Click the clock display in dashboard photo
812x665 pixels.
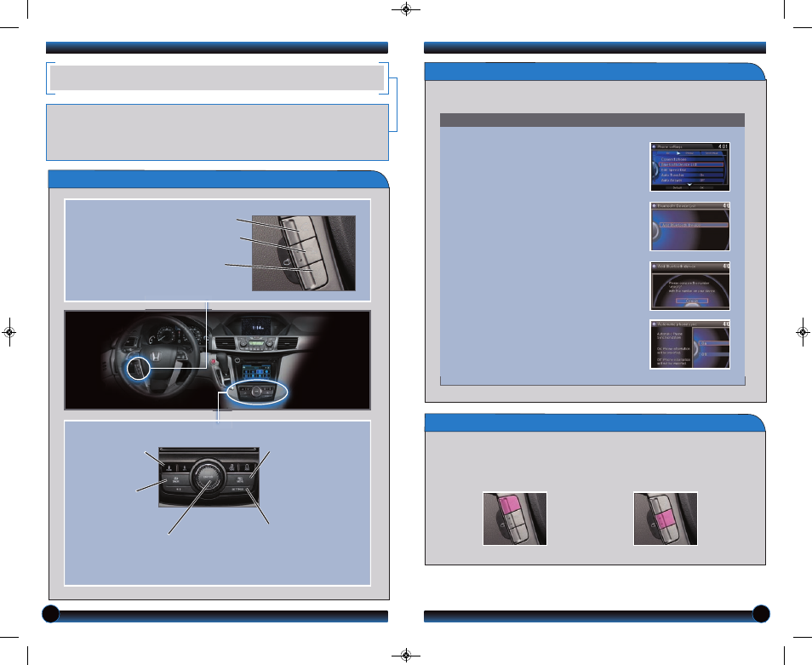257,327
